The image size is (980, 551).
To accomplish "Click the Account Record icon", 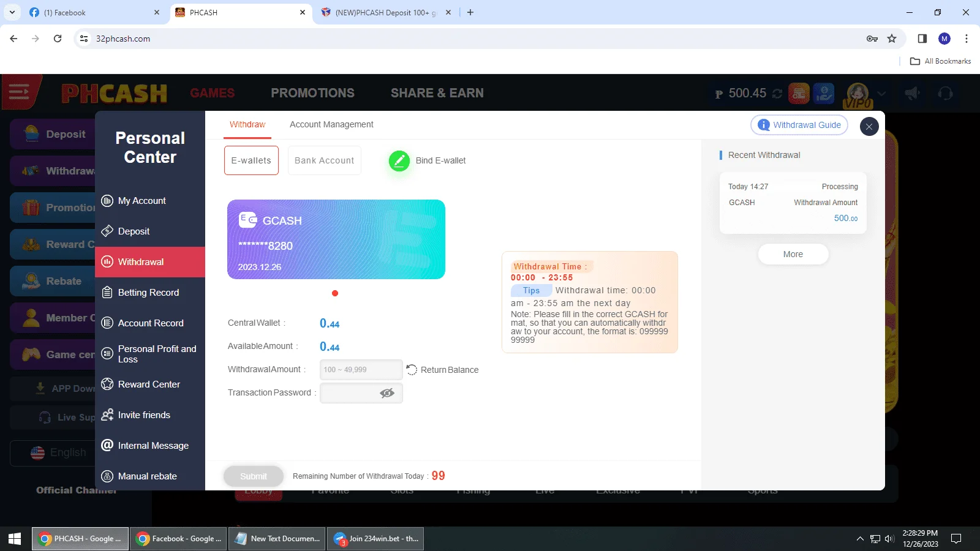I will 107,323.
